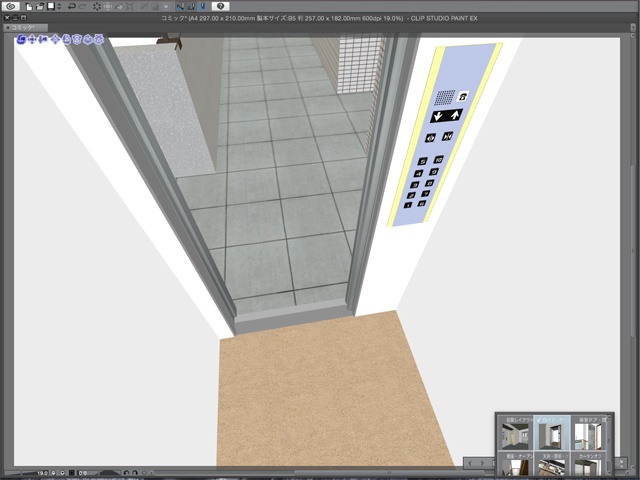This screenshot has width=640, height=480.
Task: Toggle Snap to Special Ruler icon
Action: (191, 6)
